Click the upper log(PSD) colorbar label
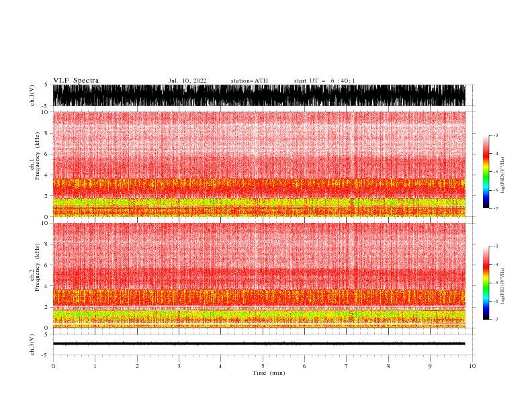Image resolution: width=532 pixels, height=411 pixels. point(502,175)
